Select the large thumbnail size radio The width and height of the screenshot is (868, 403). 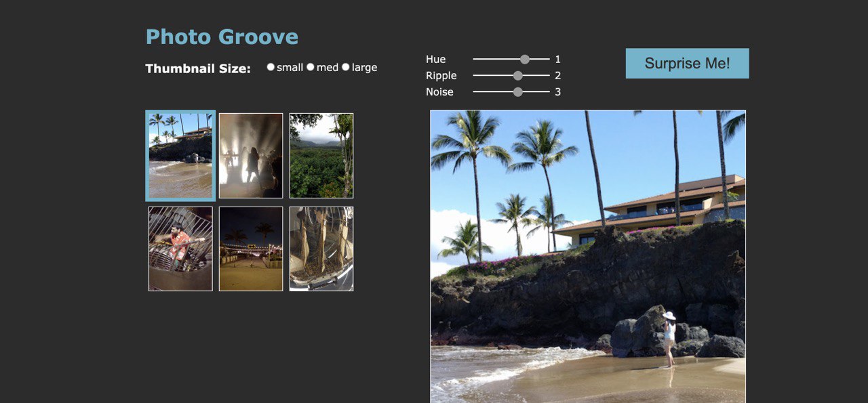click(x=346, y=67)
